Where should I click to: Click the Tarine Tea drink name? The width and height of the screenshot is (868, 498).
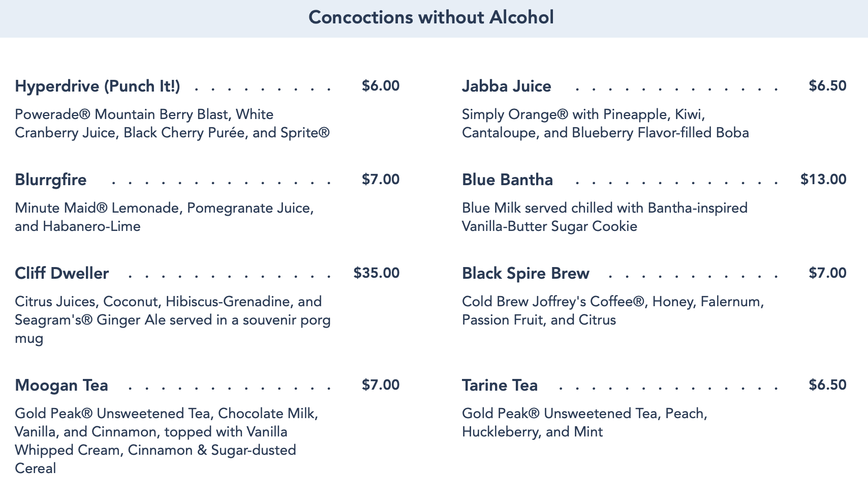click(x=500, y=385)
